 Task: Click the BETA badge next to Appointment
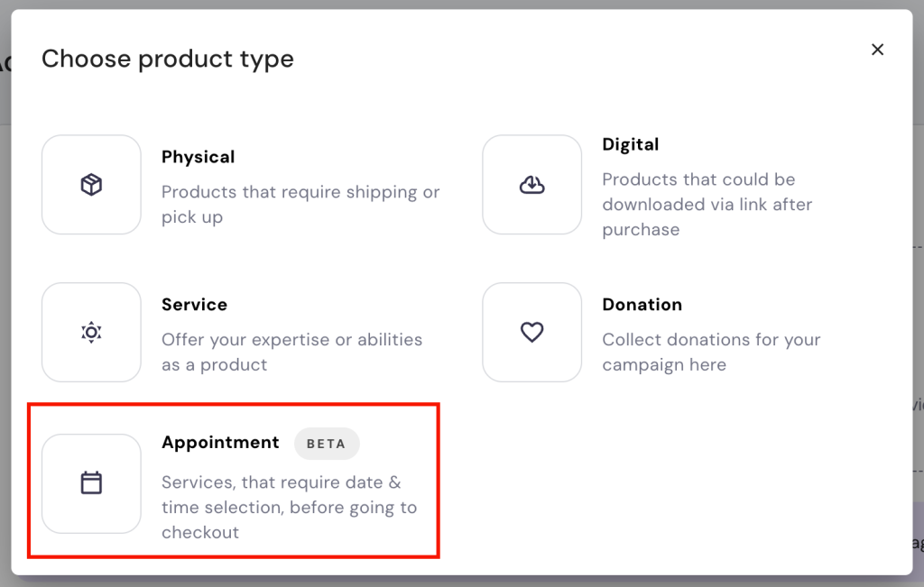click(327, 443)
